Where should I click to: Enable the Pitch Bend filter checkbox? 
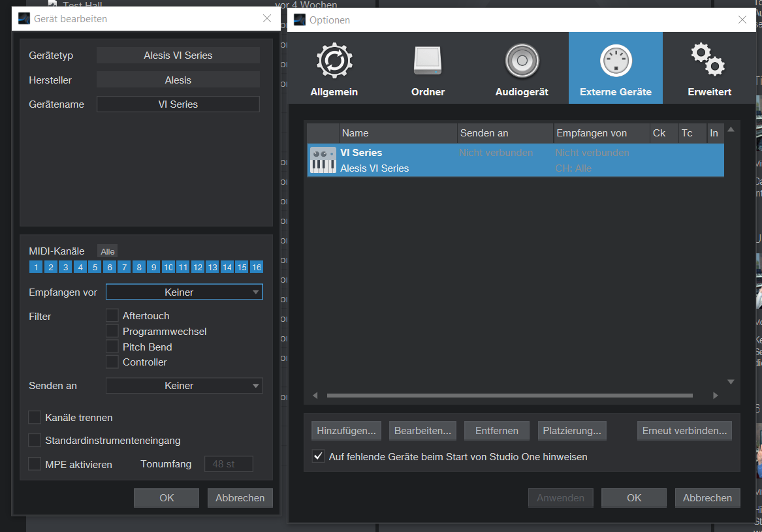pos(112,347)
